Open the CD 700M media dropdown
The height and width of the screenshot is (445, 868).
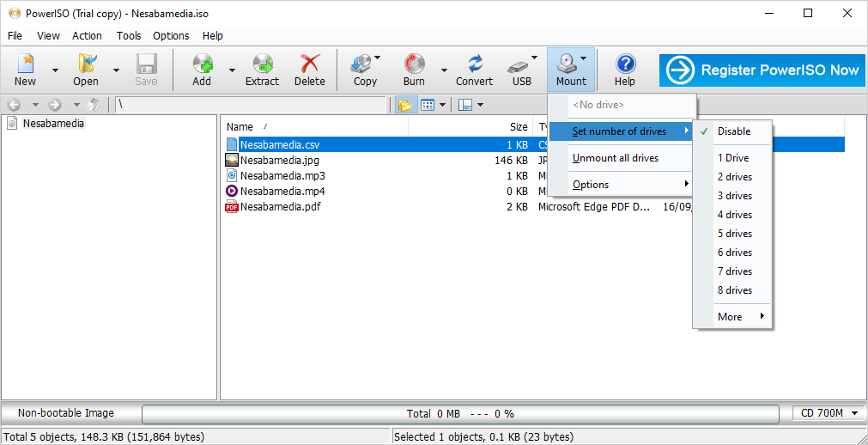(829, 413)
